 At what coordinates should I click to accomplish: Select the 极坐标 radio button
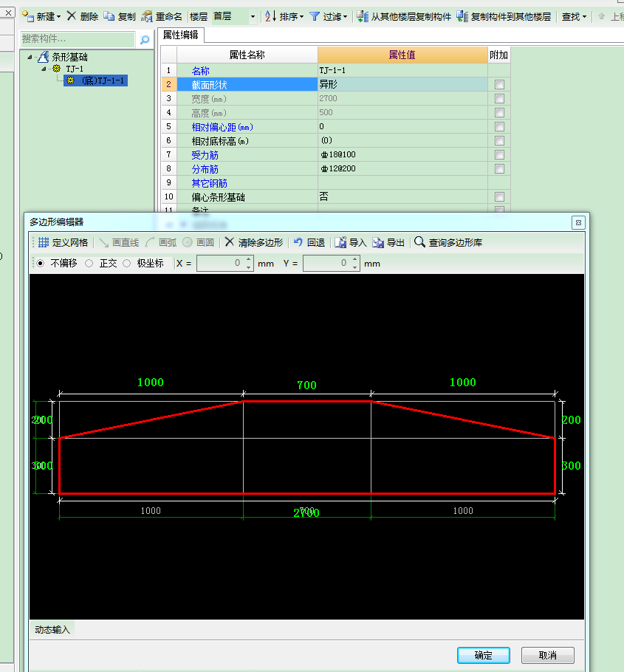pos(126,264)
